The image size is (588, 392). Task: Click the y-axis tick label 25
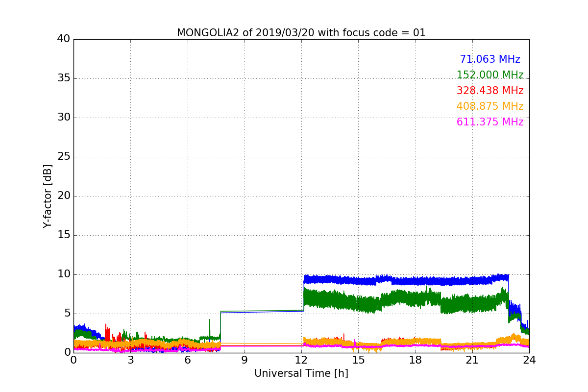point(64,157)
